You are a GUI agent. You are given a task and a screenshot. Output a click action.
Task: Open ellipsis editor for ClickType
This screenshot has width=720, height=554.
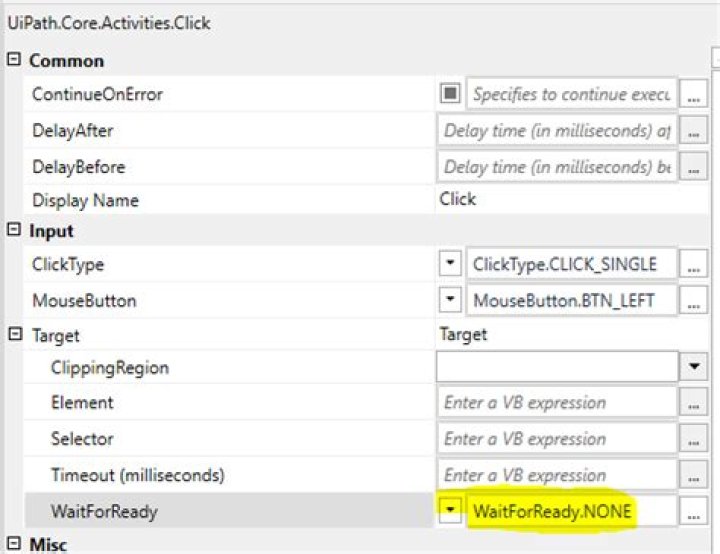[693, 264]
